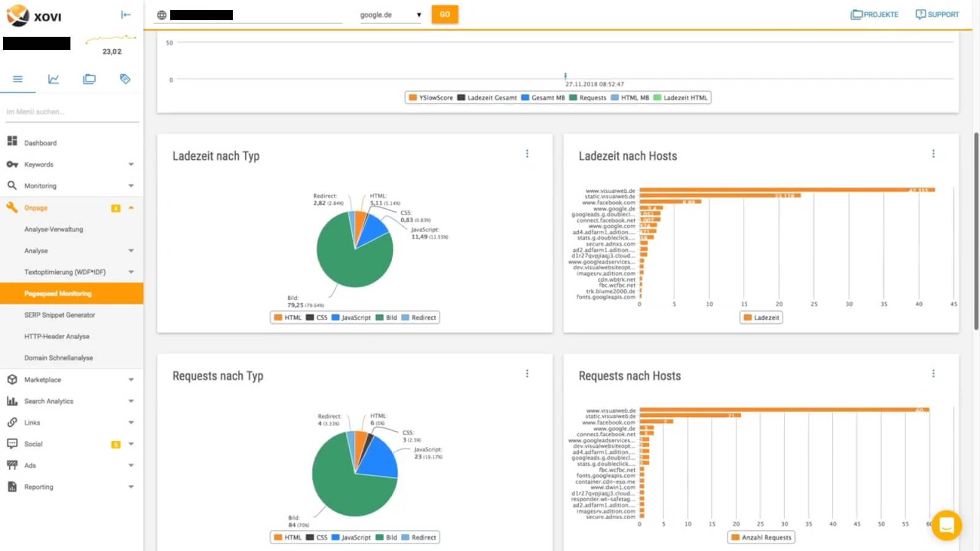980x551 pixels.
Task: Click the www.visualweb.de bar in Ladezeit nach Hosts
Action: click(x=786, y=190)
